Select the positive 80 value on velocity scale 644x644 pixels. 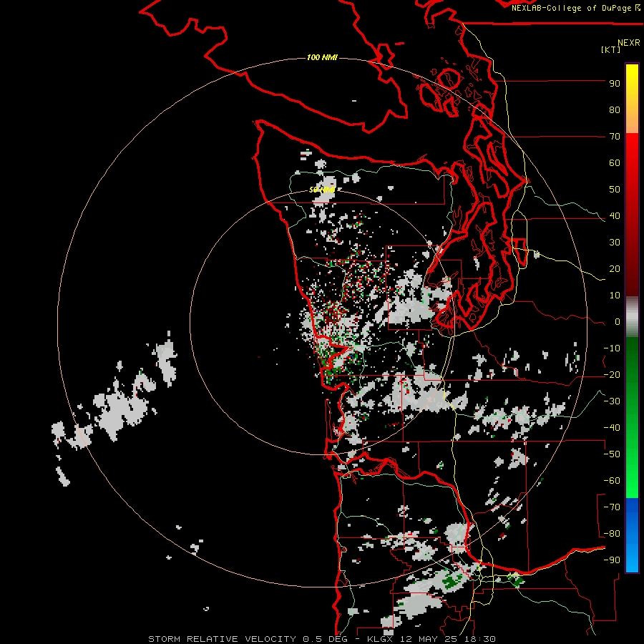(615, 110)
